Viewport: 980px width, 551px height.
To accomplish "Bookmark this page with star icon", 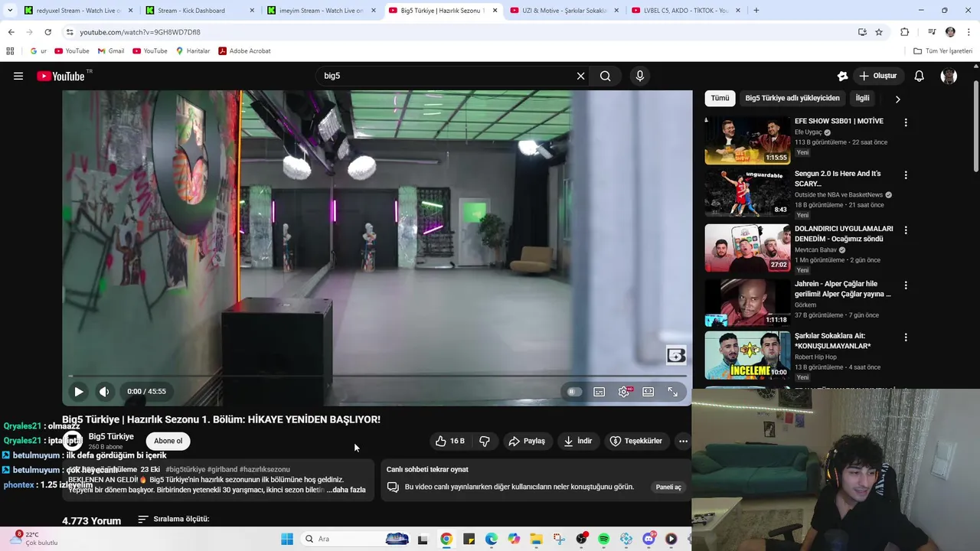I will point(879,32).
